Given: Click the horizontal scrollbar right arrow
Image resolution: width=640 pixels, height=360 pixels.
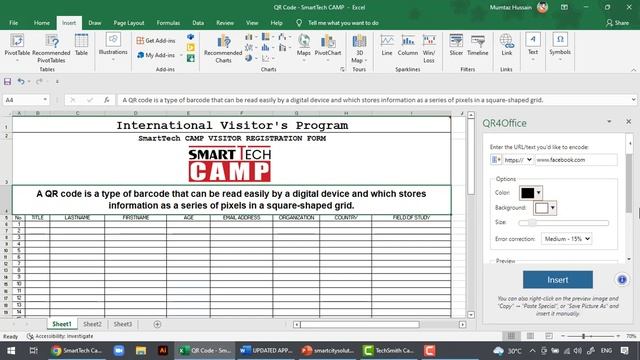Looking at the screenshot, I should [462, 324].
